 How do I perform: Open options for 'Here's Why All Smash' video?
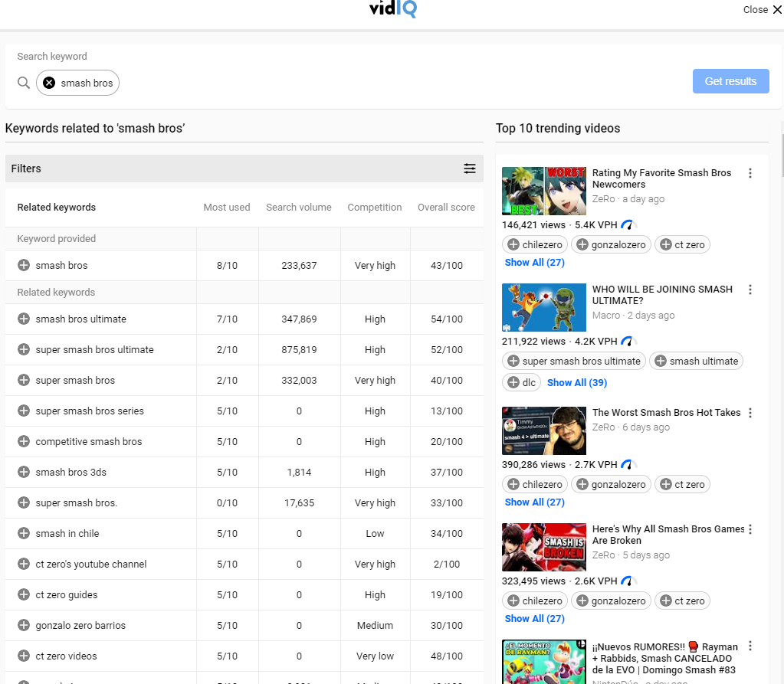click(750, 529)
